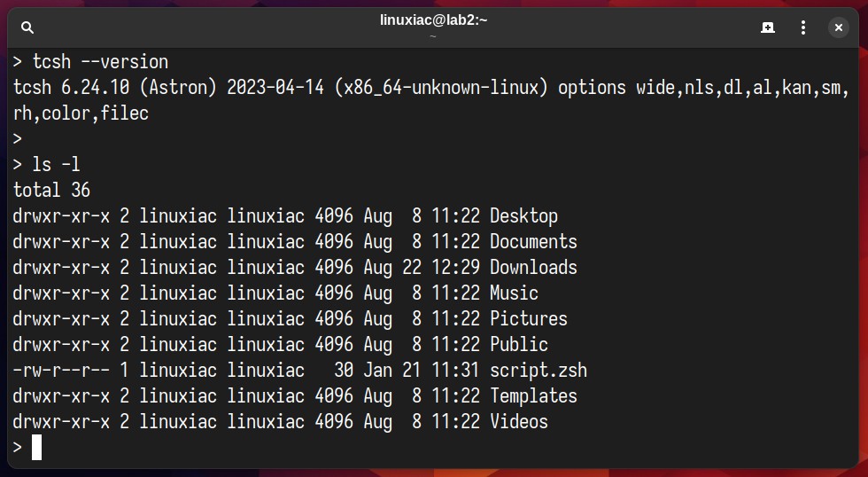Click the -rw-r--r-- permissions string

[61, 370]
